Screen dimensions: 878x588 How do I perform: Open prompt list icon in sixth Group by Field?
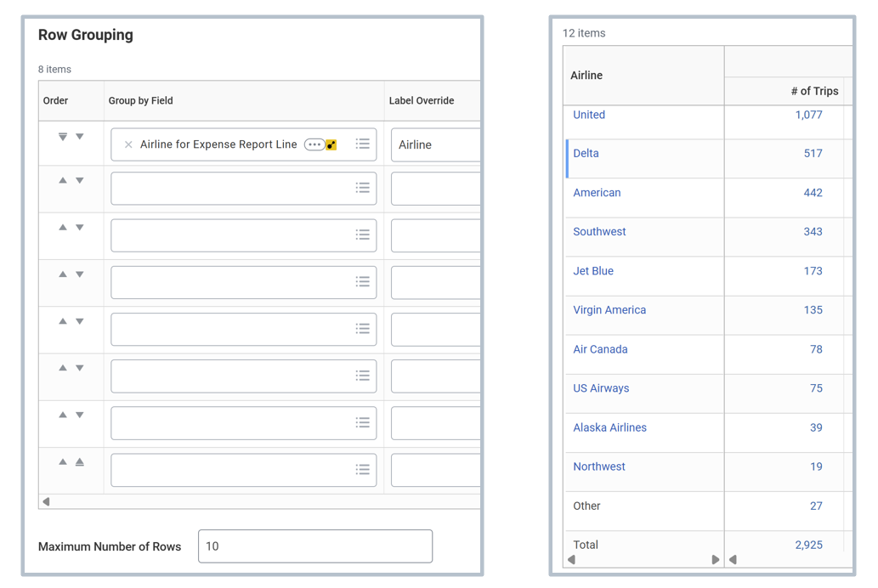pos(362,376)
